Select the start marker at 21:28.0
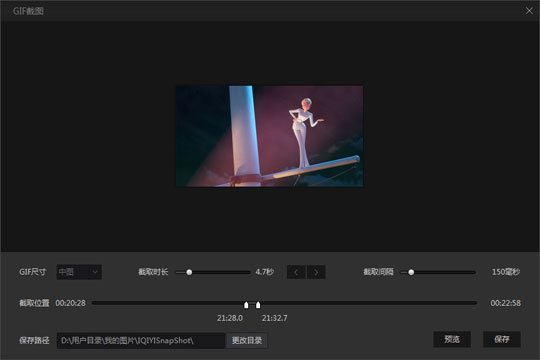The height and width of the screenshot is (360, 540). click(x=246, y=305)
